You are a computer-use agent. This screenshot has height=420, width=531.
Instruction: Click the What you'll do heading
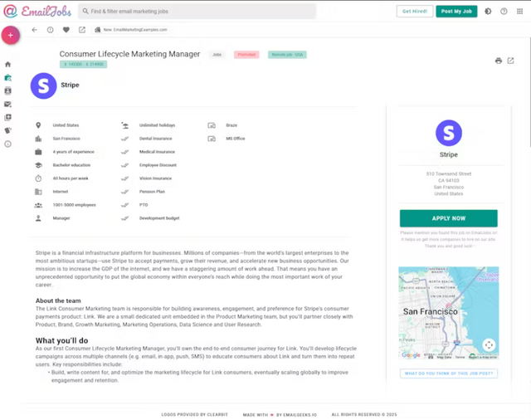pyautogui.click(x=62, y=341)
